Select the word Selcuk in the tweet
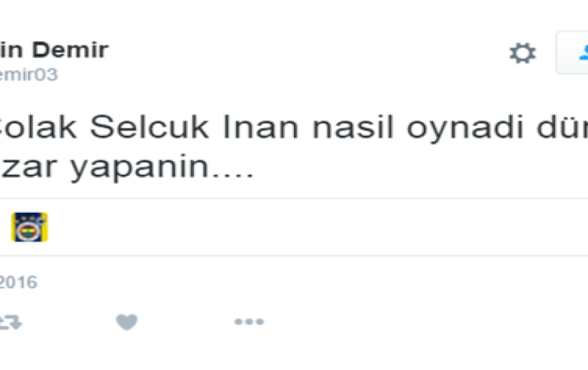The image size is (588, 370). pyautogui.click(x=149, y=127)
